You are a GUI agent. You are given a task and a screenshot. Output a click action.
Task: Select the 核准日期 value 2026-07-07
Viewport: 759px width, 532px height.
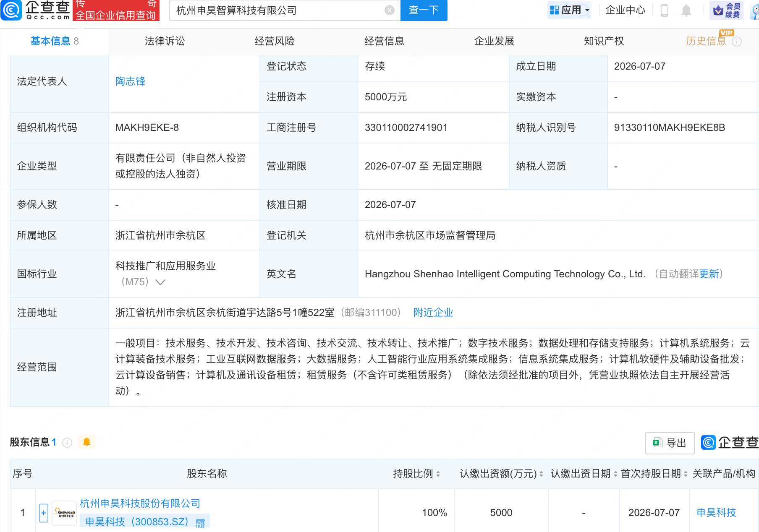click(x=390, y=205)
